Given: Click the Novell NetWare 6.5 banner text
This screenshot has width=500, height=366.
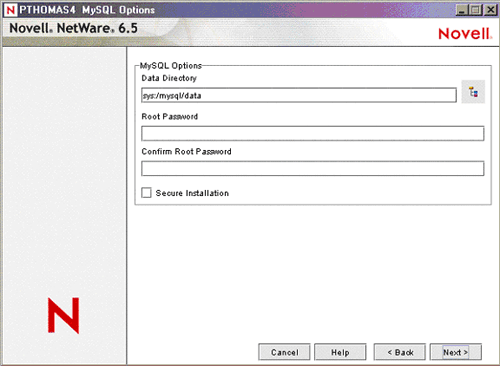Looking at the screenshot, I should pyautogui.click(x=73, y=28).
